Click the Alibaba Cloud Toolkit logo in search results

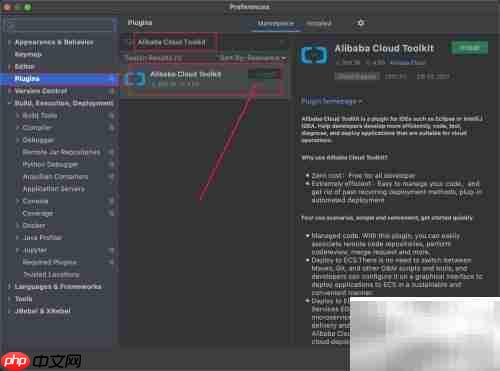135,79
